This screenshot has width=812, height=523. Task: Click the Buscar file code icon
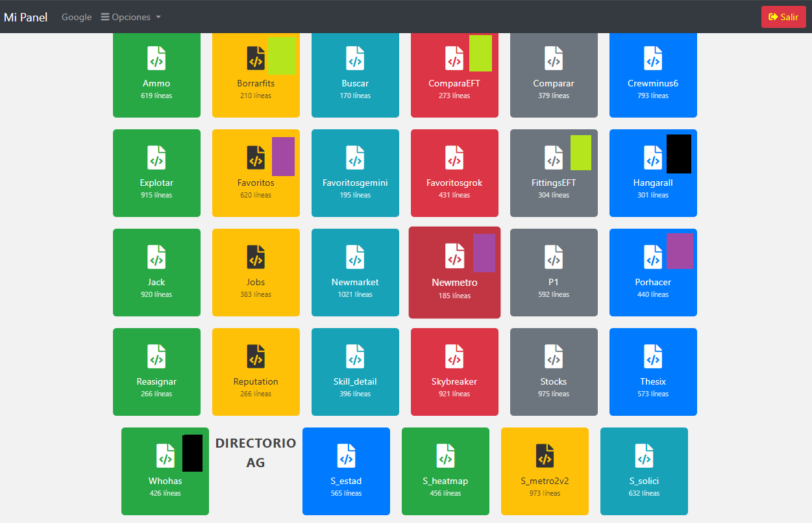(355, 58)
